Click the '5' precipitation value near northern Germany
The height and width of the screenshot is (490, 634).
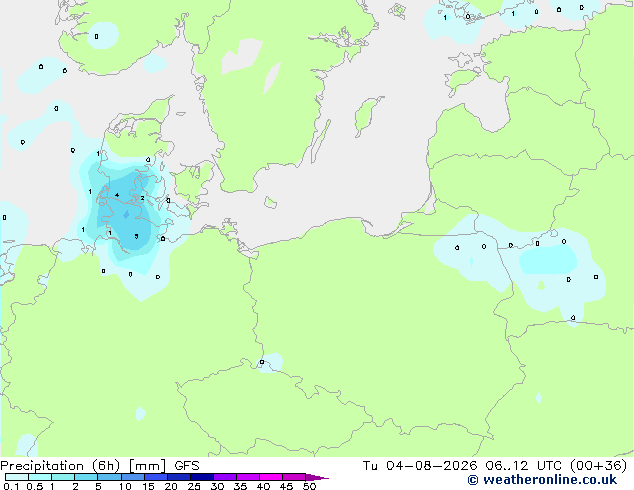pyautogui.click(x=136, y=237)
